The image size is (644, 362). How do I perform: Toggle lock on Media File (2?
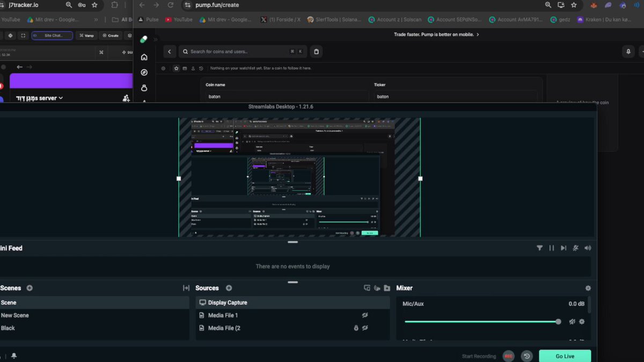coord(356,328)
